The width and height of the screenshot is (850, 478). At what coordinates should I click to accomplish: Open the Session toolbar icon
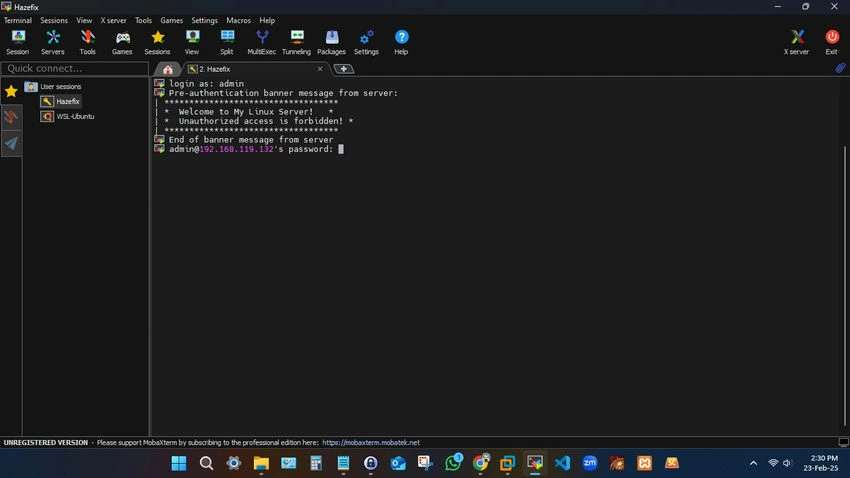(17, 42)
